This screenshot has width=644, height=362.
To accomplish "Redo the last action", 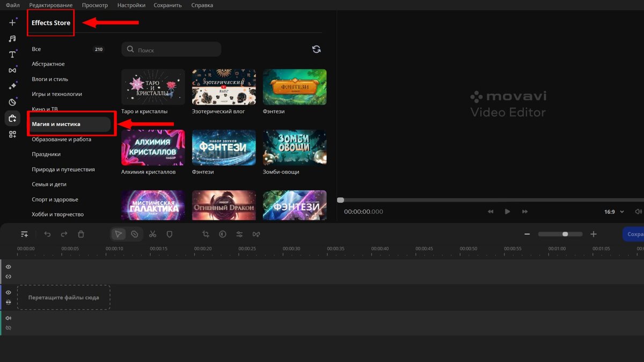I will [x=64, y=234].
